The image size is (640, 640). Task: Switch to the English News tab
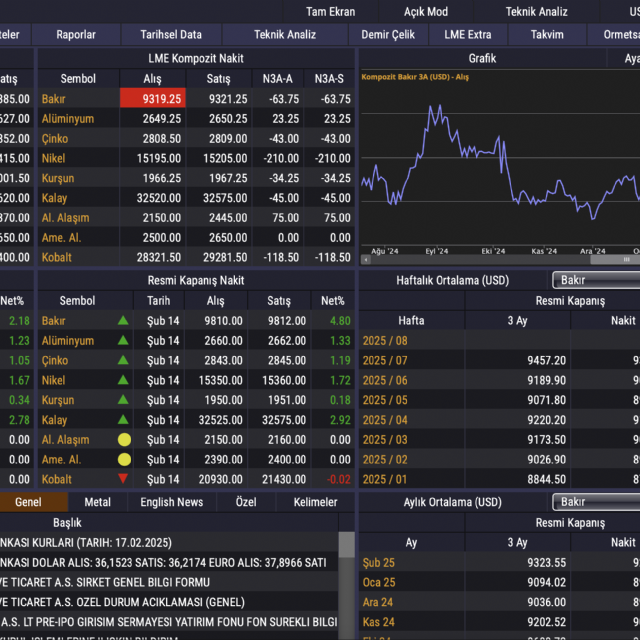[x=171, y=502]
